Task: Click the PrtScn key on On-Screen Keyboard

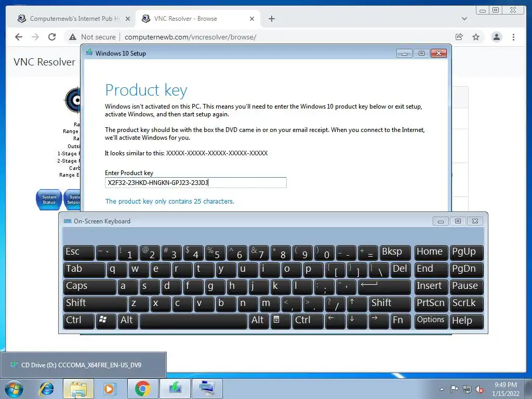Action: pyautogui.click(x=431, y=303)
